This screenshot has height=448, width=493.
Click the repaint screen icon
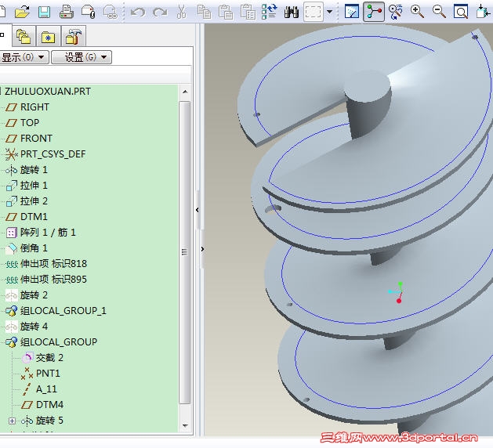pos(352,12)
